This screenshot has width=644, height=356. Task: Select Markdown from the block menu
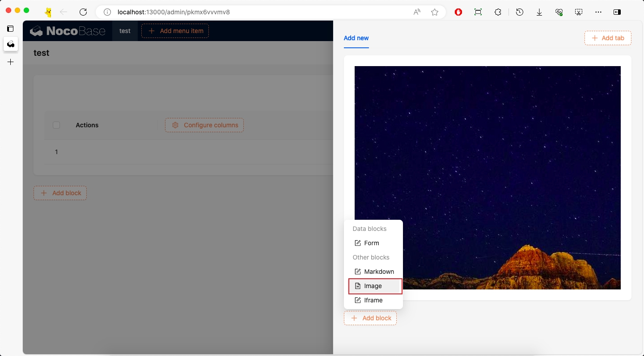(379, 272)
